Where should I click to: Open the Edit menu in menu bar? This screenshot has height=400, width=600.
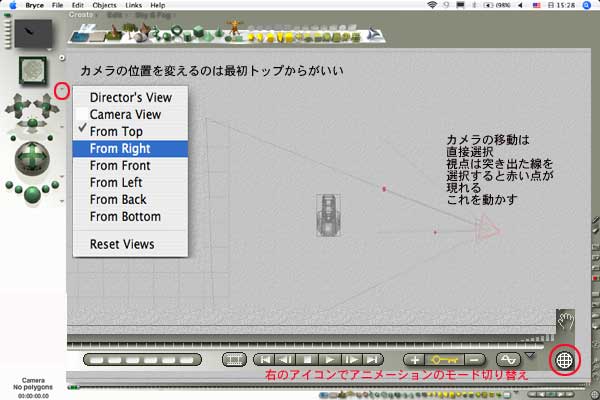tap(78, 5)
